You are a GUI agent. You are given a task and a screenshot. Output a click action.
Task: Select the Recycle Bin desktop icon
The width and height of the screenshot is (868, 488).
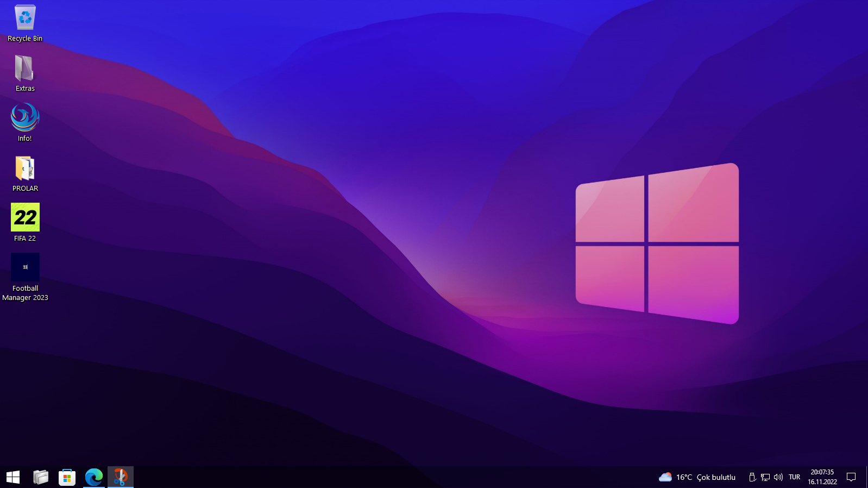25,23
